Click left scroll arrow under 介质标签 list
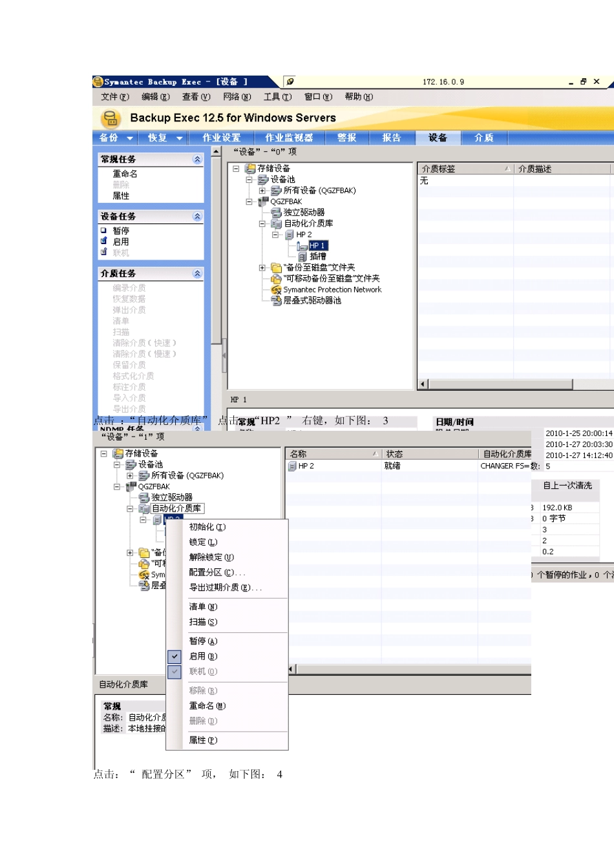 click(x=423, y=384)
